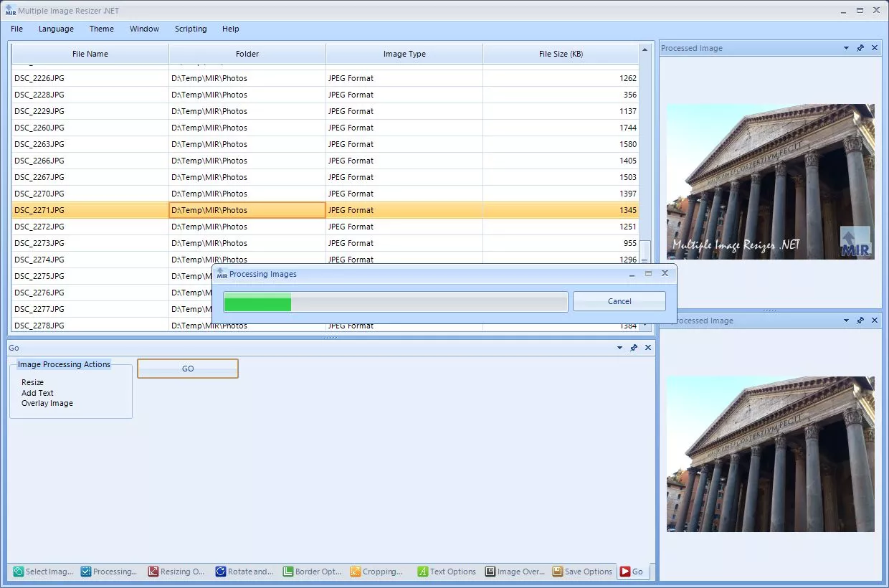Open the Scripting menu
The image size is (889, 588).
coord(191,29)
